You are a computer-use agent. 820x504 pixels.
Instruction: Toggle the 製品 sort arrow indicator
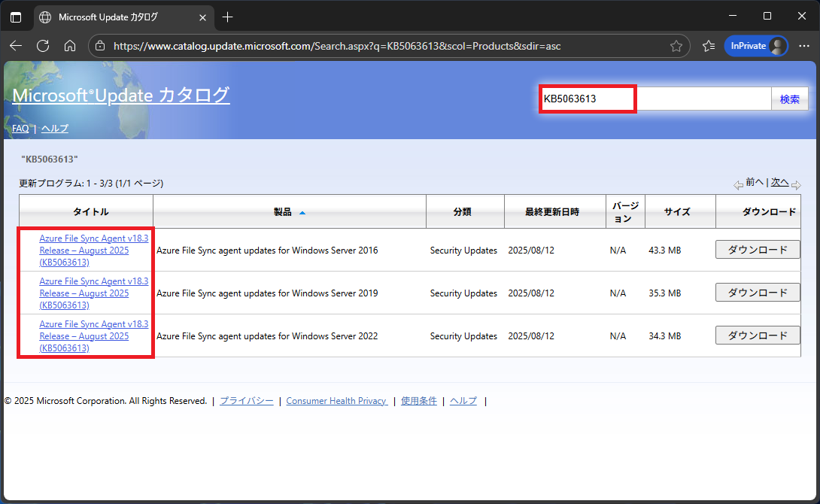click(302, 213)
